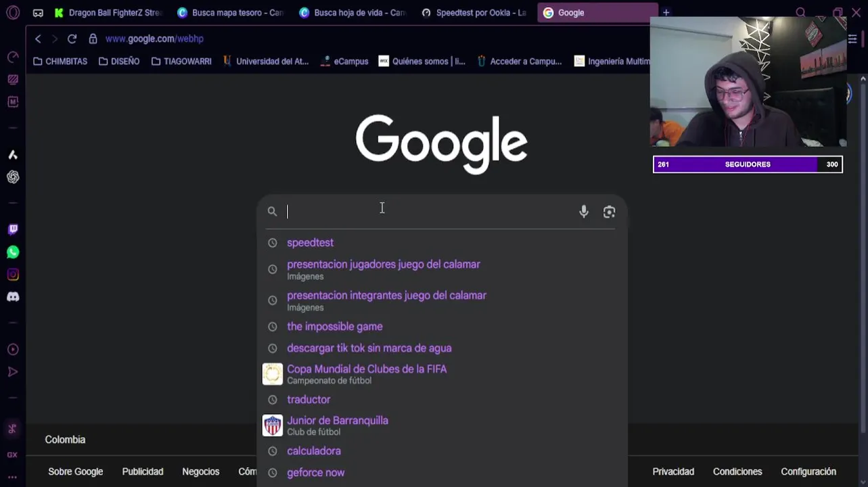Image resolution: width=868 pixels, height=487 pixels.
Task: Go back to the previous page
Action: [38, 39]
